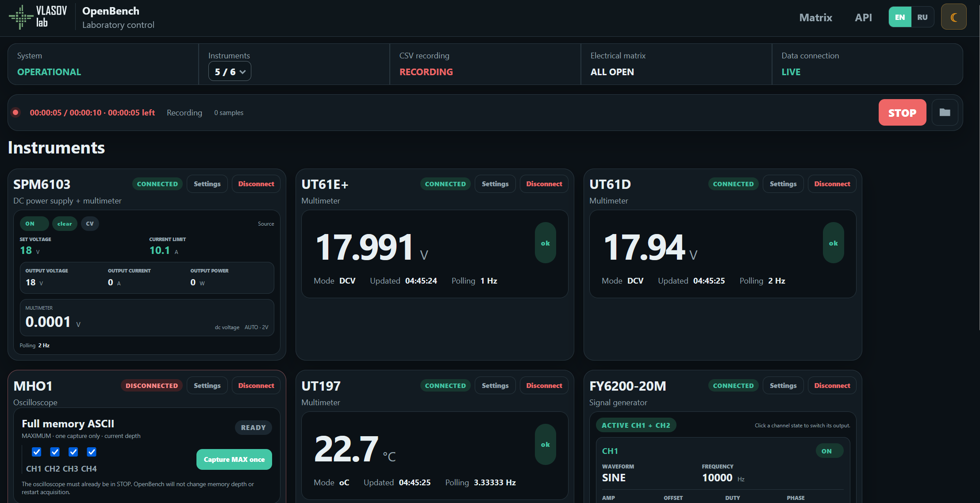Click the UT197 polling 3.33333 Hz value
Image resolution: width=980 pixels, height=503 pixels.
[495, 482]
